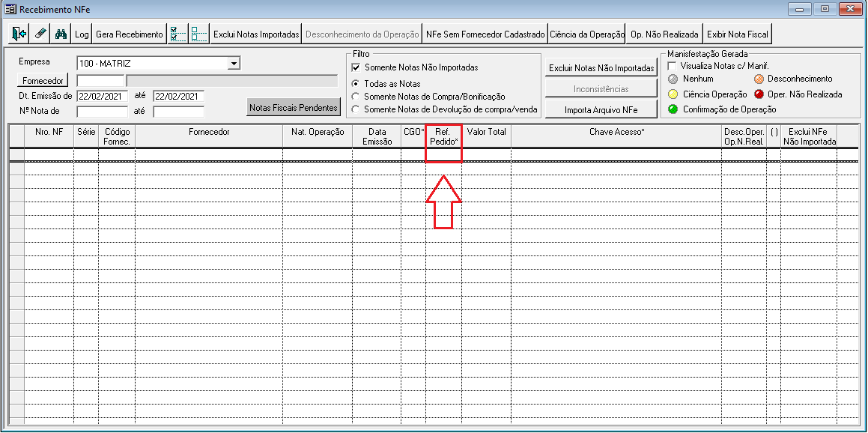Screen dimensions: 868x433
Task: Click the Fornecedor lookup button
Action: pyautogui.click(x=43, y=81)
